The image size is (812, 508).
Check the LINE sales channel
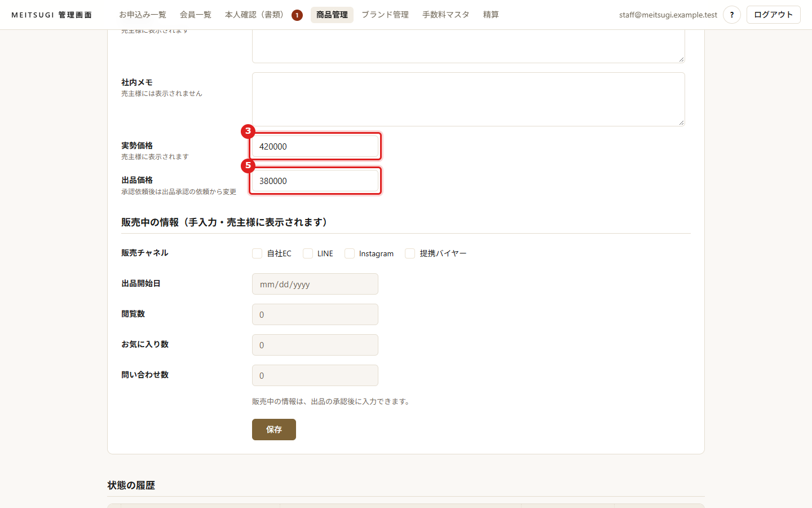coord(308,253)
